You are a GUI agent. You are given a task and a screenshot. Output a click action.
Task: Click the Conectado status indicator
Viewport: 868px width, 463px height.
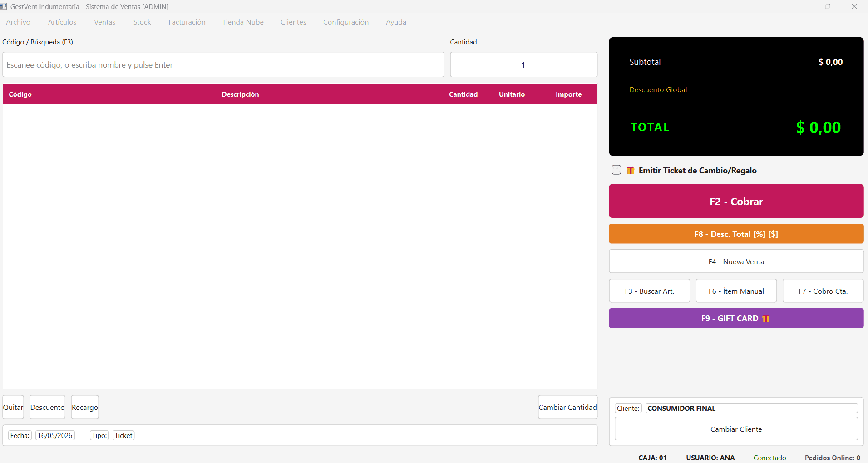pyautogui.click(x=770, y=458)
